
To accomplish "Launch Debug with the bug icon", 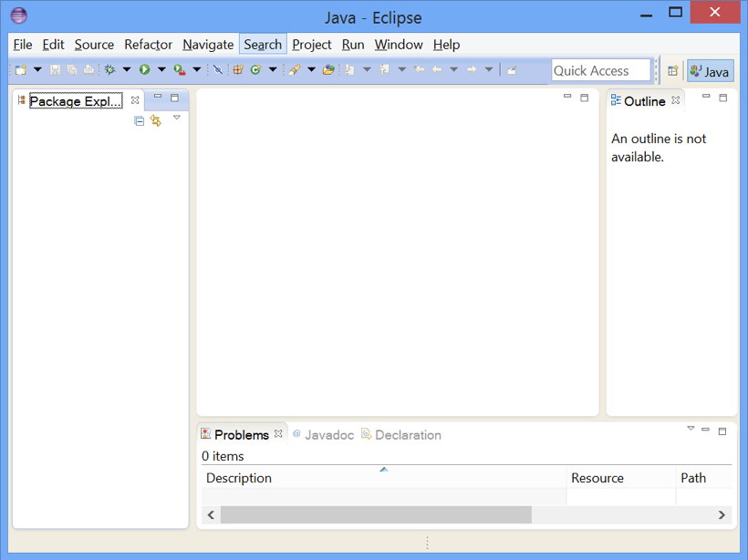I will coord(109,69).
